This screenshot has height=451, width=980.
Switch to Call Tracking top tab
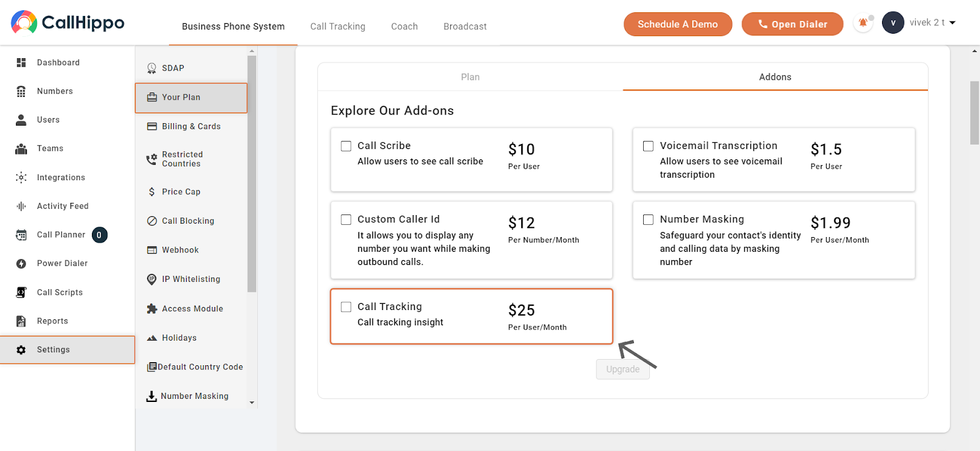click(x=337, y=26)
